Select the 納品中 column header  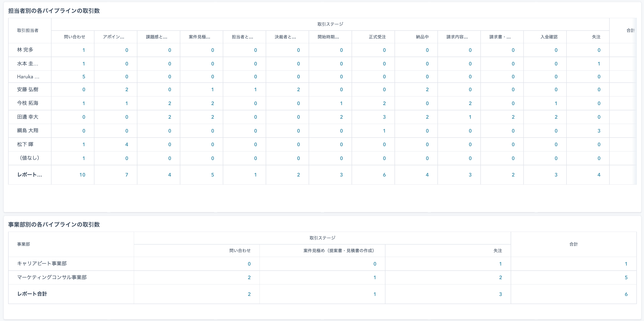pyautogui.click(x=422, y=37)
